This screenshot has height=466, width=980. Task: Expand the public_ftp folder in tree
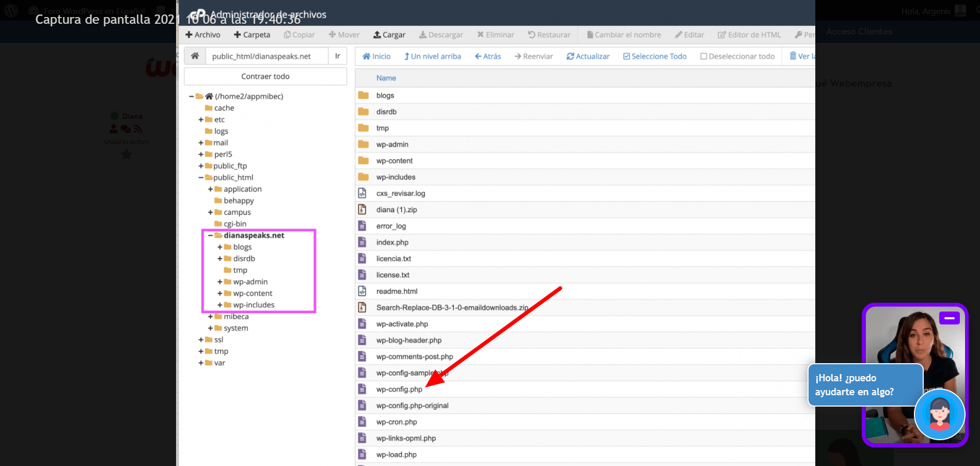(201, 166)
